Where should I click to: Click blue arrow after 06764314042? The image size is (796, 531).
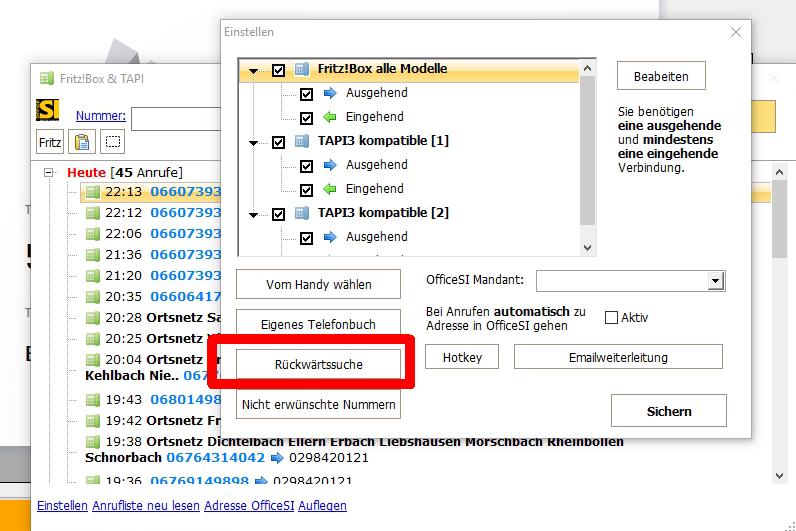pos(277,458)
